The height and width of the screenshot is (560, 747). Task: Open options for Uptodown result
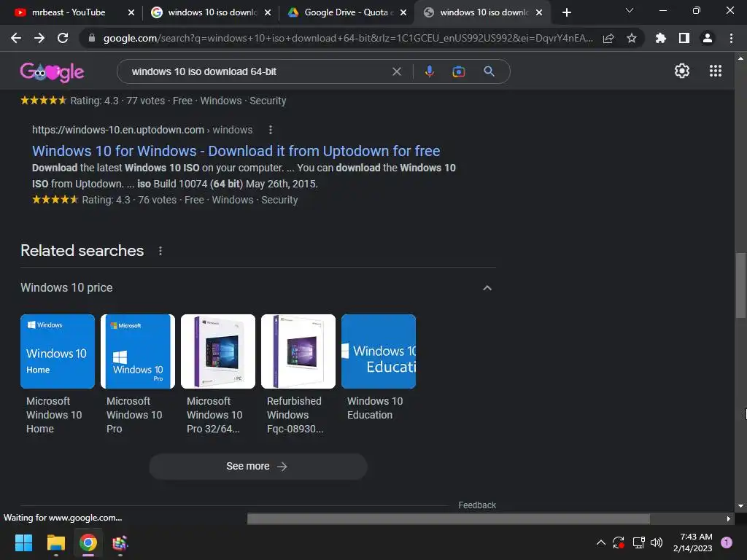pos(271,130)
